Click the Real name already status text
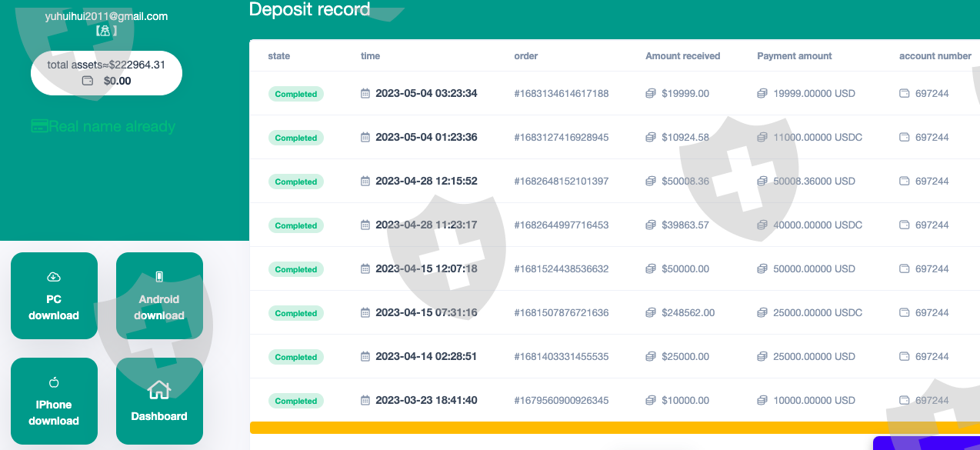Image resolution: width=980 pixels, height=450 pixels. [112, 126]
